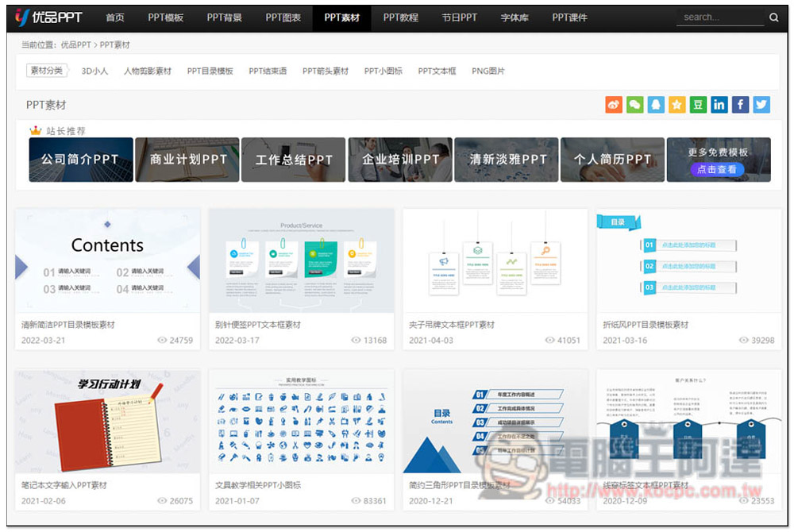Share page on Twitter
794x532 pixels.
point(761,105)
